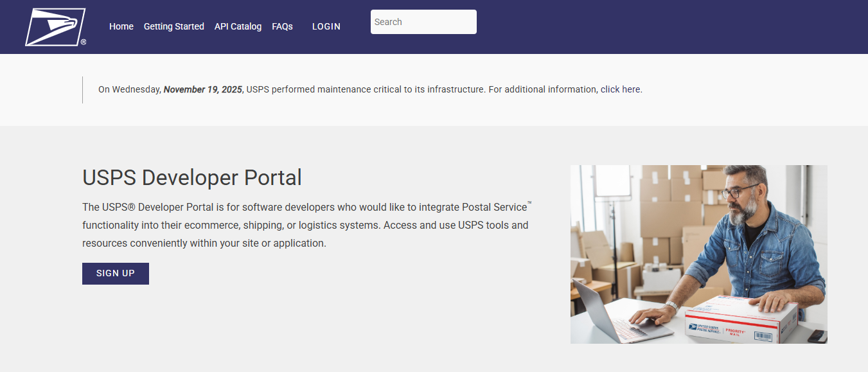
Task: Open the Getting Started page
Action: point(174,26)
